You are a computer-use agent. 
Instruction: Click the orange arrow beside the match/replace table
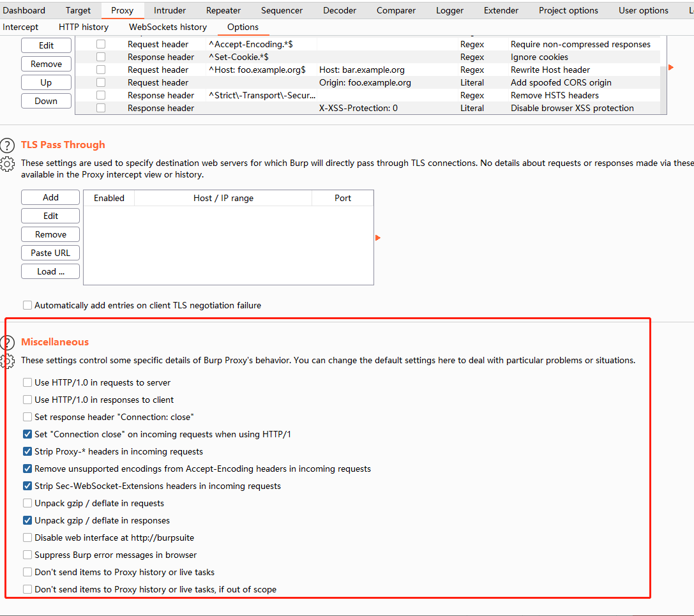coord(670,66)
